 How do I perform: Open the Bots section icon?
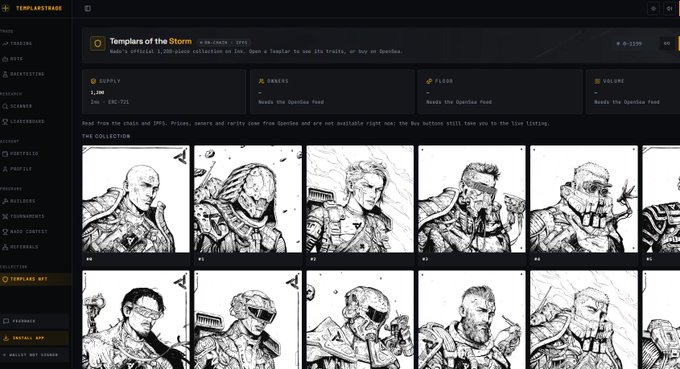[x=5, y=59]
